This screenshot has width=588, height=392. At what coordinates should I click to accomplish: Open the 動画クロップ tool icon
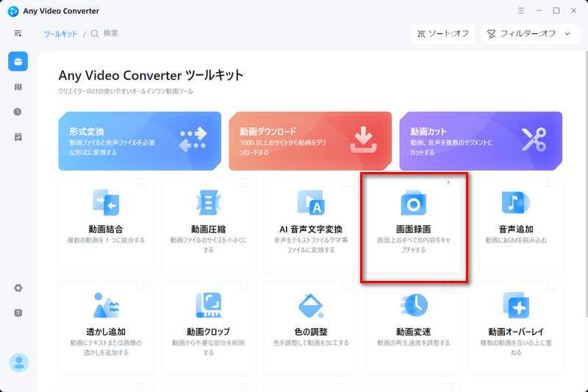209,305
